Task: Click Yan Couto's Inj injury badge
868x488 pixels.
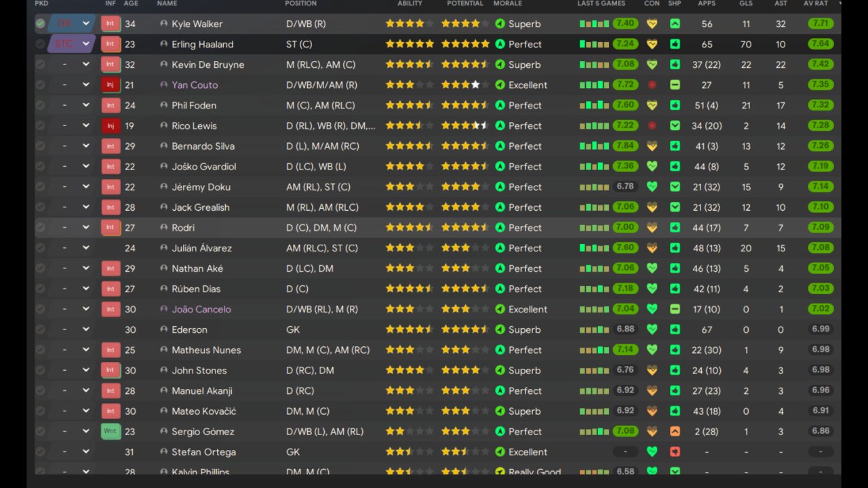Action: (x=111, y=85)
